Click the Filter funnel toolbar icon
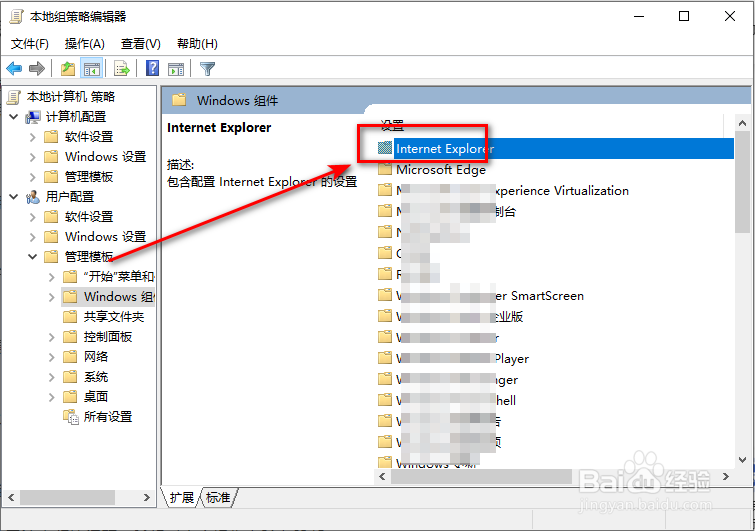This screenshot has width=755, height=531. click(x=207, y=69)
